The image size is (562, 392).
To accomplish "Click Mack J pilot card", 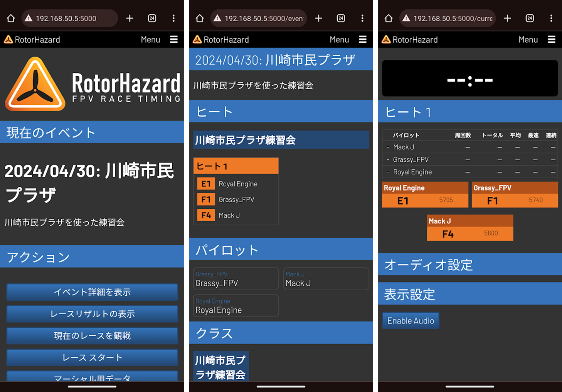I will [326, 279].
